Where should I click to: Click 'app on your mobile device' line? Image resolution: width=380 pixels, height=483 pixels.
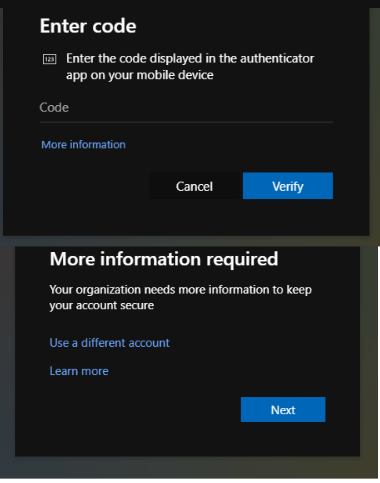coord(140,75)
